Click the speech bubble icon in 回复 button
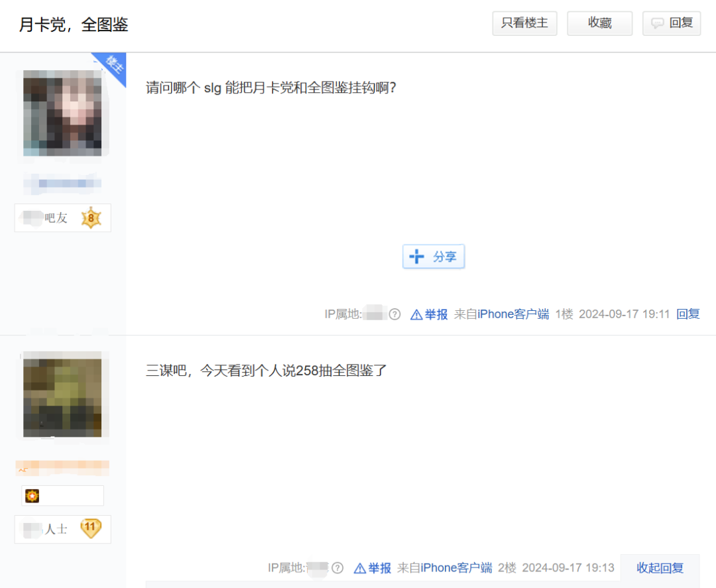The image size is (716, 588). pos(657,23)
